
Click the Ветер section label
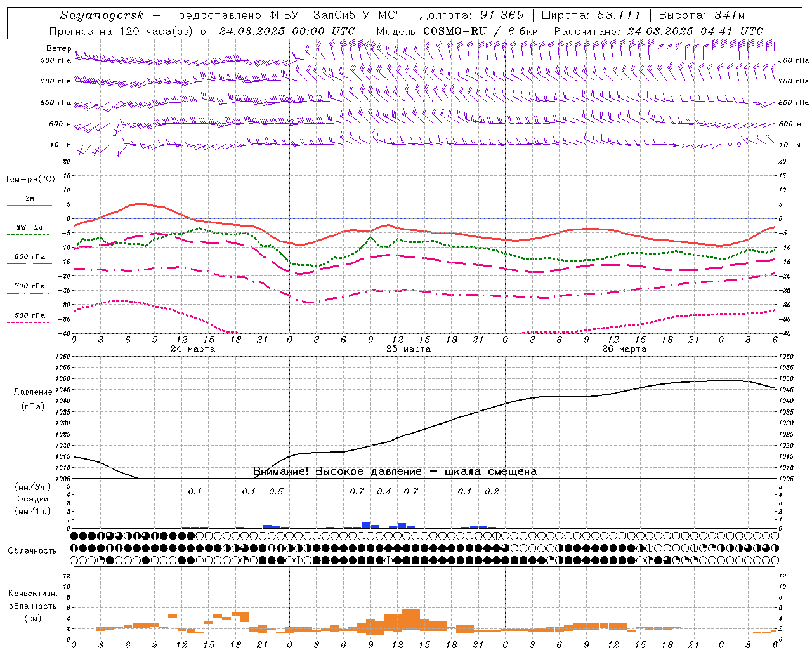(59, 48)
